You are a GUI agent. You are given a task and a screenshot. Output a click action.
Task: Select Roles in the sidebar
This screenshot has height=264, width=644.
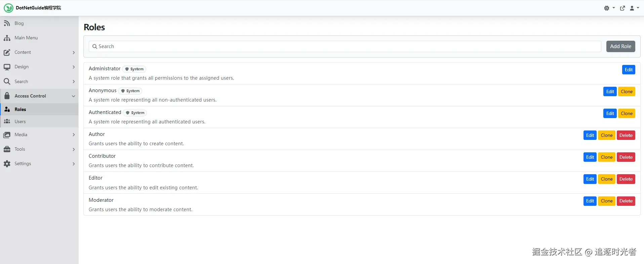[20, 109]
